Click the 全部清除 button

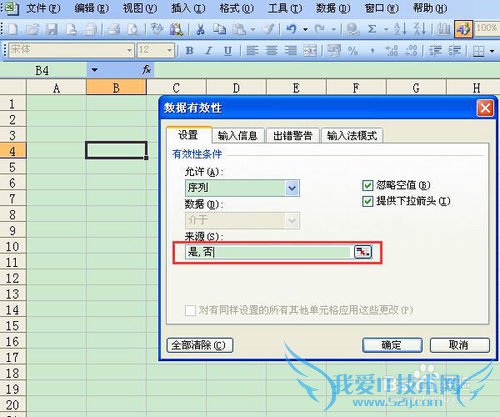199,345
